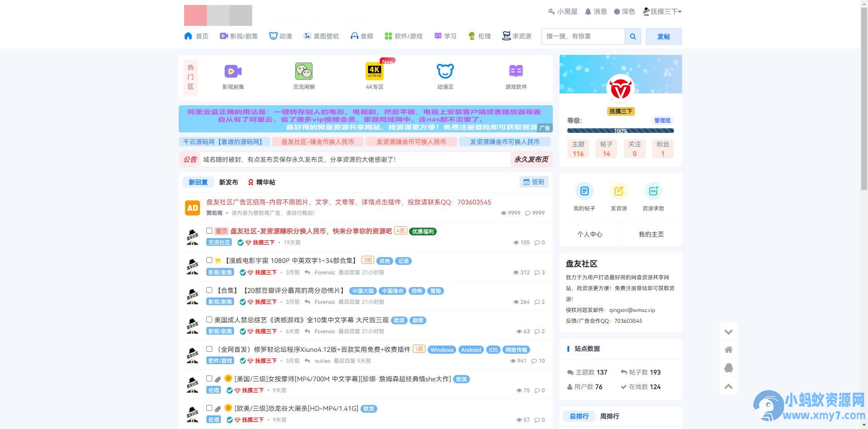The height and width of the screenshot is (429, 868).
Task: Click the user avatar in profile card
Action: tap(620, 88)
